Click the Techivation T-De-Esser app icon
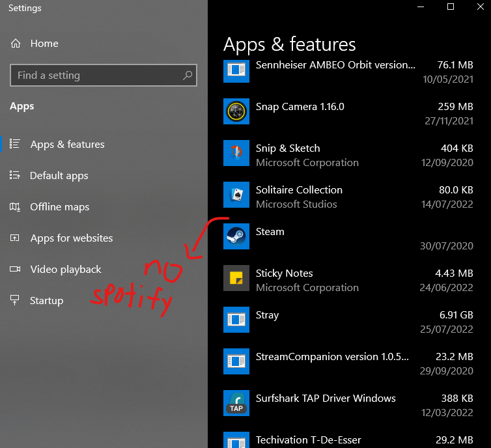 click(x=236, y=440)
